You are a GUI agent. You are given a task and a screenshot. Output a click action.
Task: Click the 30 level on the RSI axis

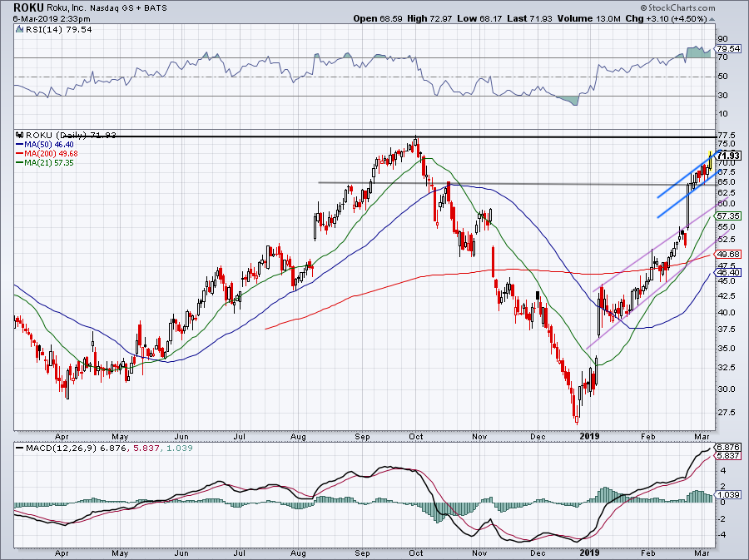tap(722, 96)
